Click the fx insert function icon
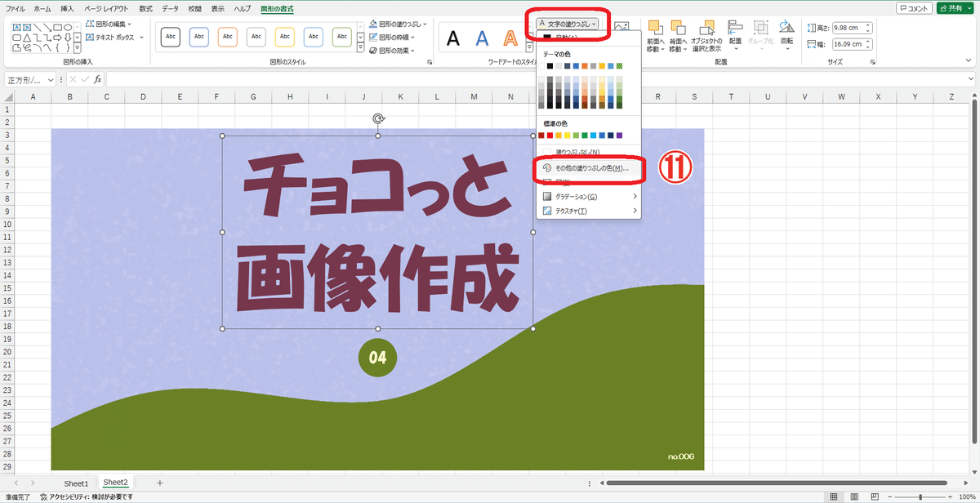The image size is (980, 503). [x=97, y=79]
